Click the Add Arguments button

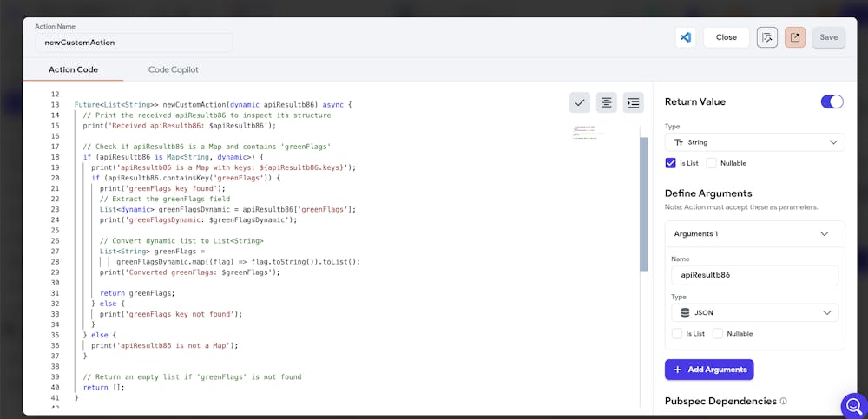coord(709,370)
